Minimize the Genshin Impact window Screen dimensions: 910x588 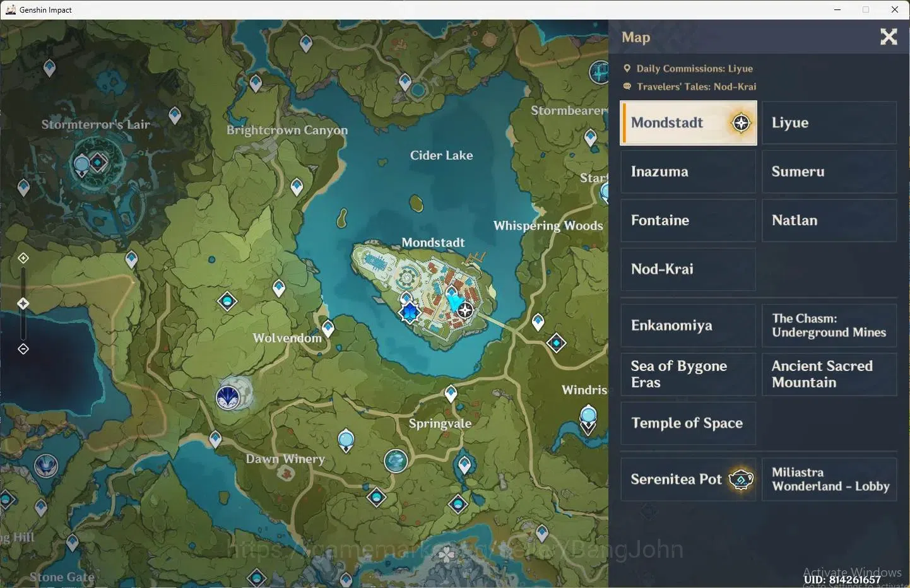(837, 9)
